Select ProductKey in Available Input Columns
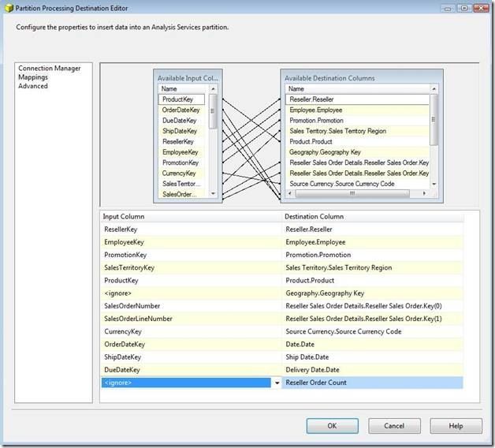Viewport: 495px width, 448px height. coord(181,99)
